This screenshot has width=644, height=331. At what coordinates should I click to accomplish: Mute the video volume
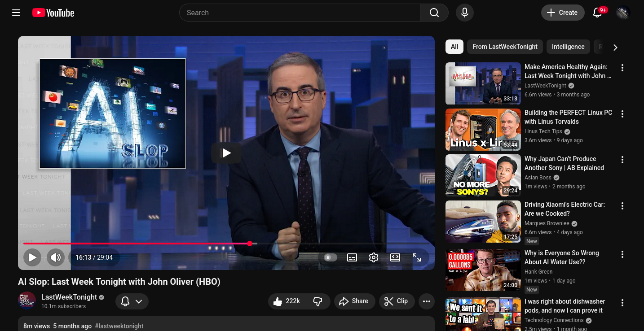(x=56, y=257)
